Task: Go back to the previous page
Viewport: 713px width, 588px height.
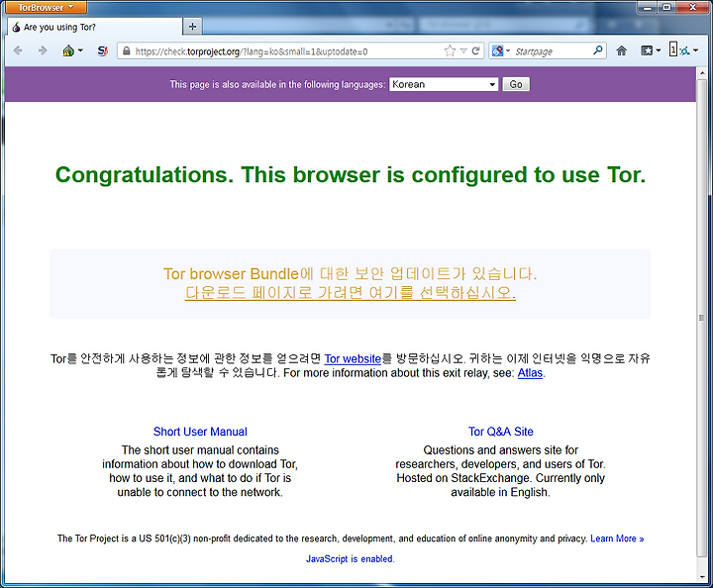Action: point(18,50)
